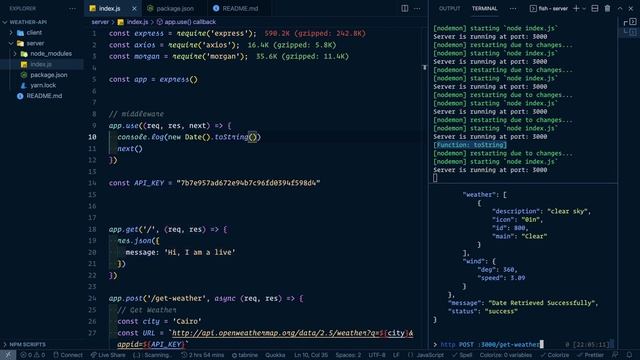
Task: Open feedback icon in status bar
Action: tap(615, 355)
